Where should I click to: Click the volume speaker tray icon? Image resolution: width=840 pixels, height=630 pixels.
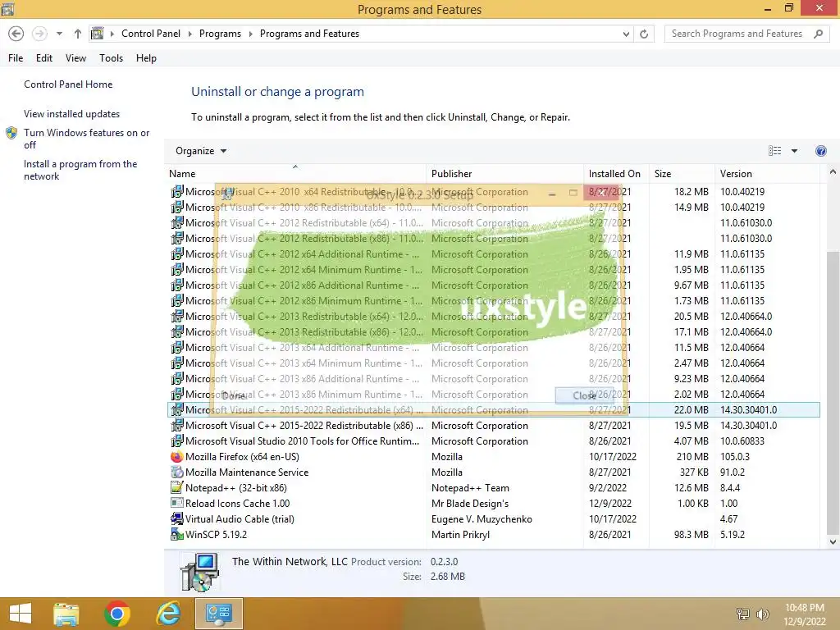[762, 614]
